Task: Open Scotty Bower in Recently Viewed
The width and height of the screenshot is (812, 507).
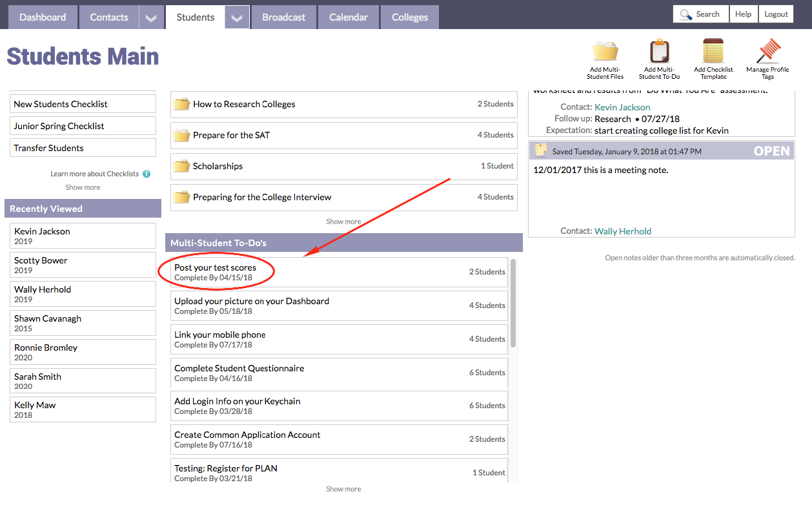Action: [83, 265]
